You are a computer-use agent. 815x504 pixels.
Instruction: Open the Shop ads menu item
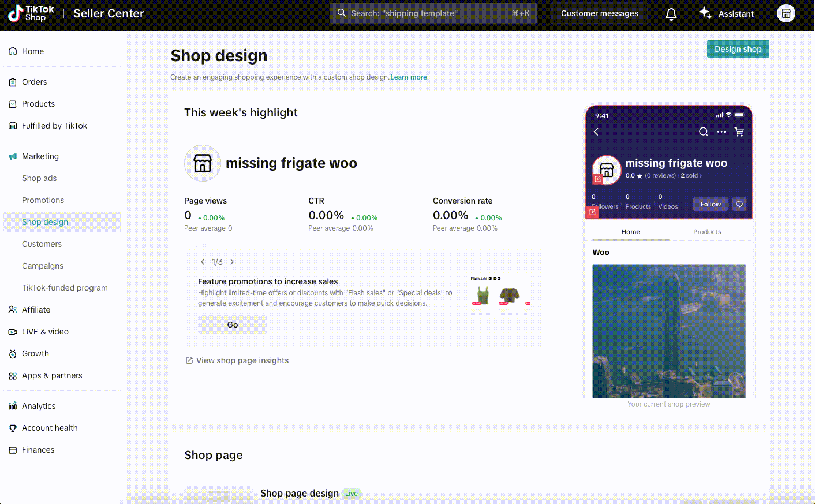pyautogui.click(x=39, y=178)
